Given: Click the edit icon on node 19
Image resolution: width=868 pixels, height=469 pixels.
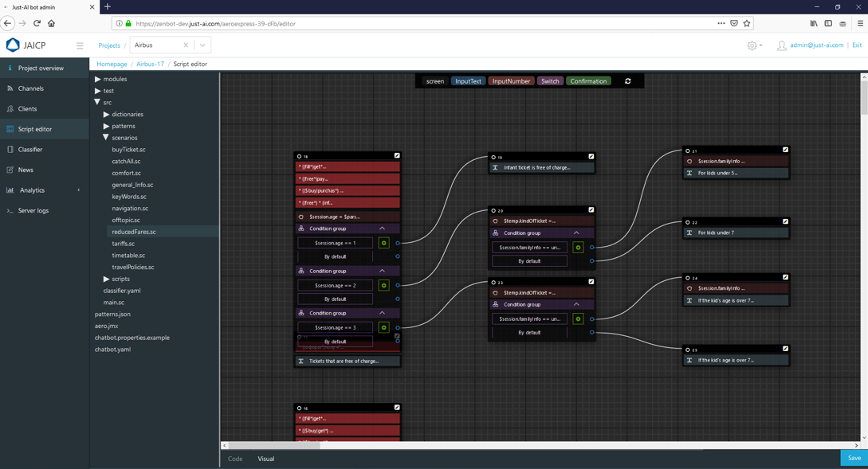Looking at the screenshot, I should pyautogui.click(x=591, y=157).
